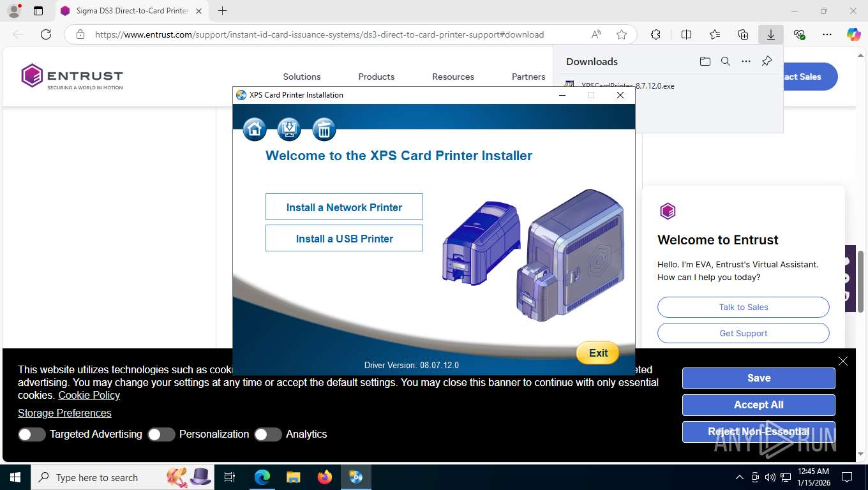868x490 pixels.
Task: Go back in browser history
Action: click(x=18, y=34)
